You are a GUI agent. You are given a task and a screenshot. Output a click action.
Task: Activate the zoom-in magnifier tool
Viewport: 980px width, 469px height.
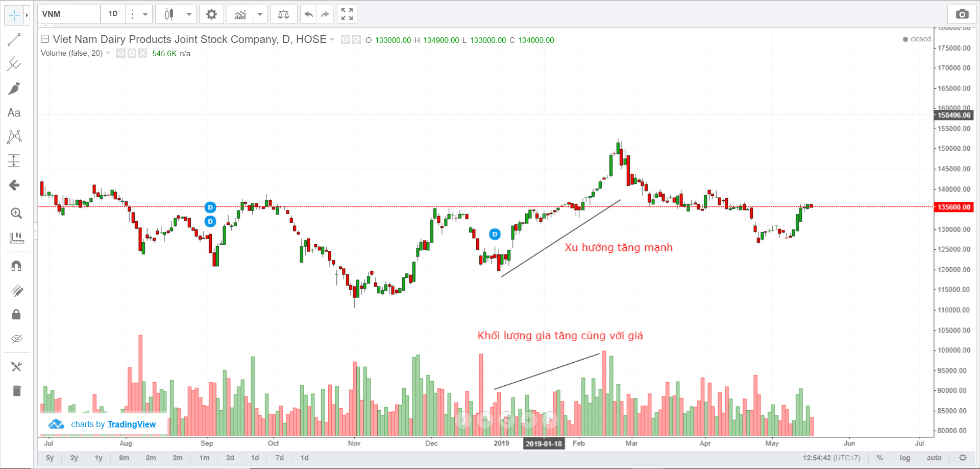16,214
